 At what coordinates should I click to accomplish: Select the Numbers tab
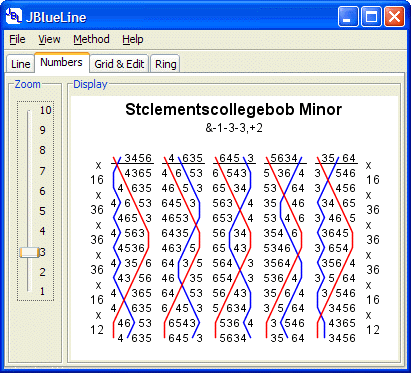click(62, 62)
